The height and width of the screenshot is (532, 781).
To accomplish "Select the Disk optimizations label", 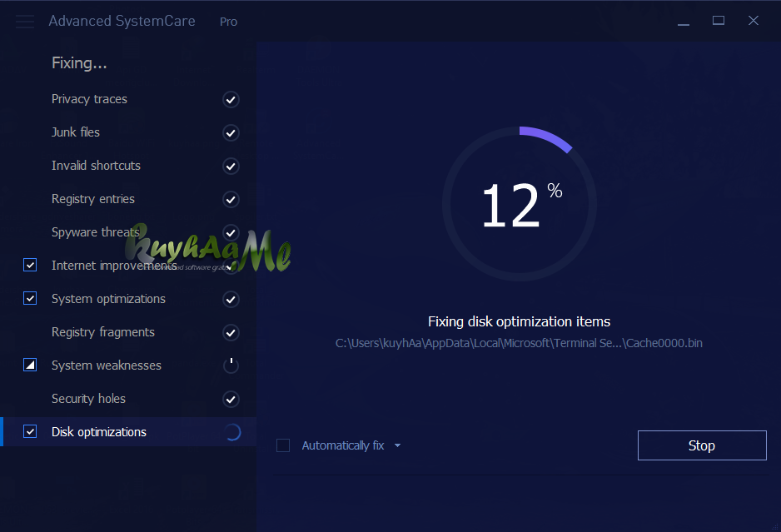I will (x=99, y=432).
